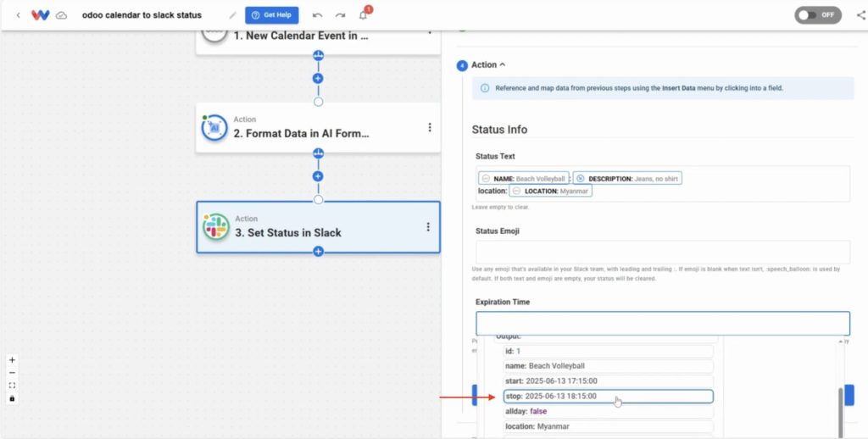Click the undo arrow icon
Viewport: 868px width, 439px height.
click(317, 15)
